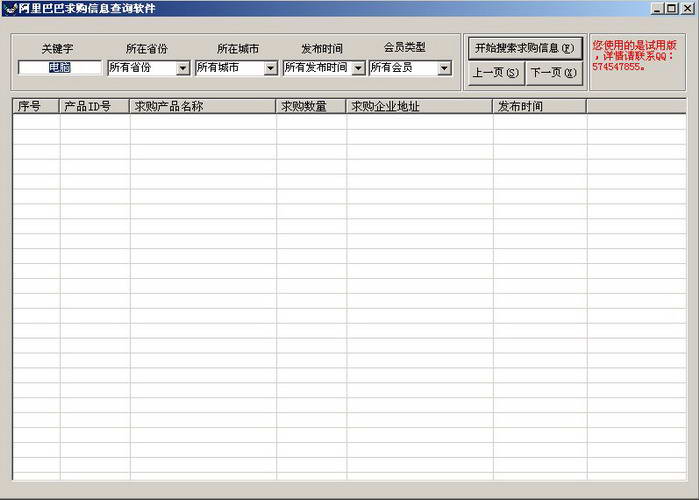Click the 发布时间 column header
The image size is (699, 500).
coord(539,106)
